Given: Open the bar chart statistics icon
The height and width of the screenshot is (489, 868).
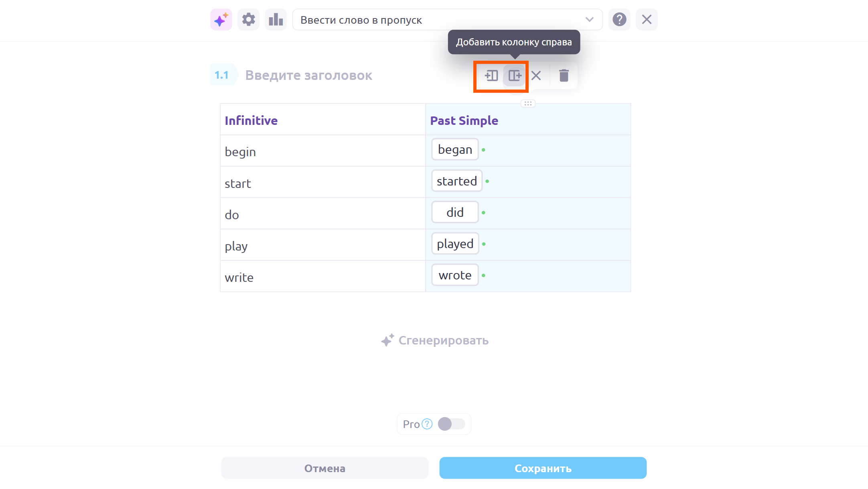Looking at the screenshot, I should coord(276,20).
